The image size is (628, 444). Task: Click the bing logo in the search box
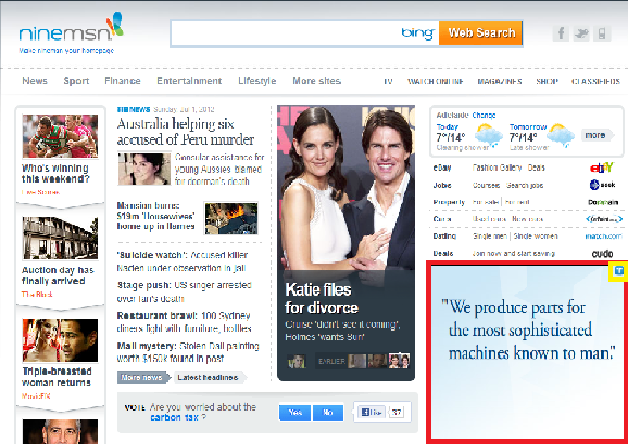[x=418, y=33]
